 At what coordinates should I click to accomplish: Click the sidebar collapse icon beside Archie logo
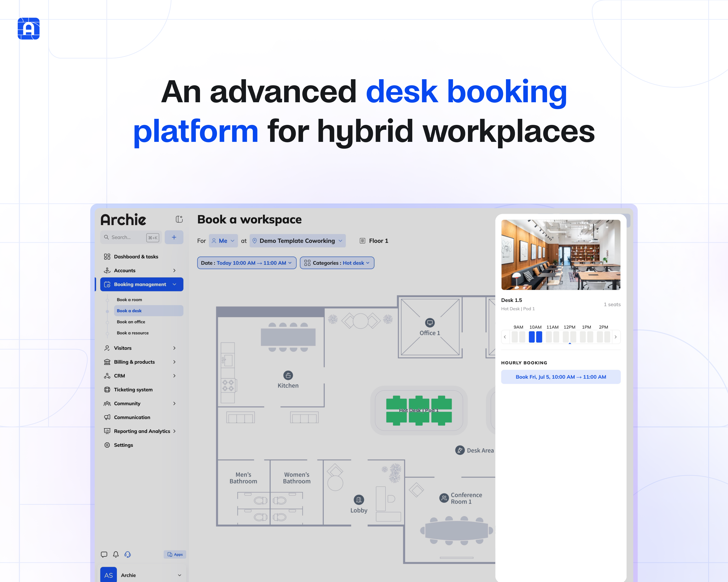click(179, 219)
